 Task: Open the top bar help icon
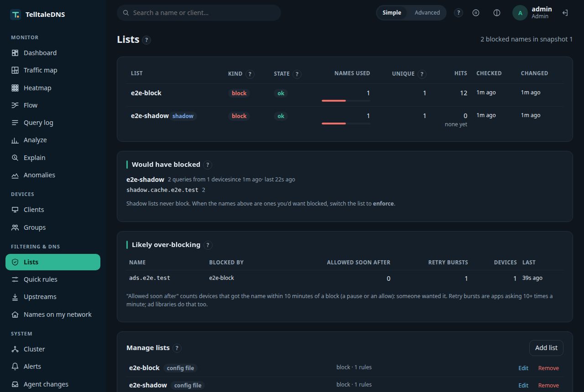click(x=459, y=13)
